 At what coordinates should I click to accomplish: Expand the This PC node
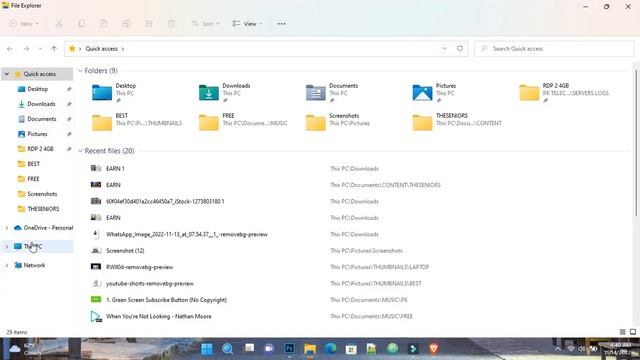coord(7,247)
